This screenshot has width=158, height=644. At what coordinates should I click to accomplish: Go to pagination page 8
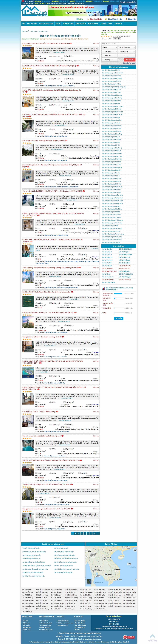tap(94, 533)
